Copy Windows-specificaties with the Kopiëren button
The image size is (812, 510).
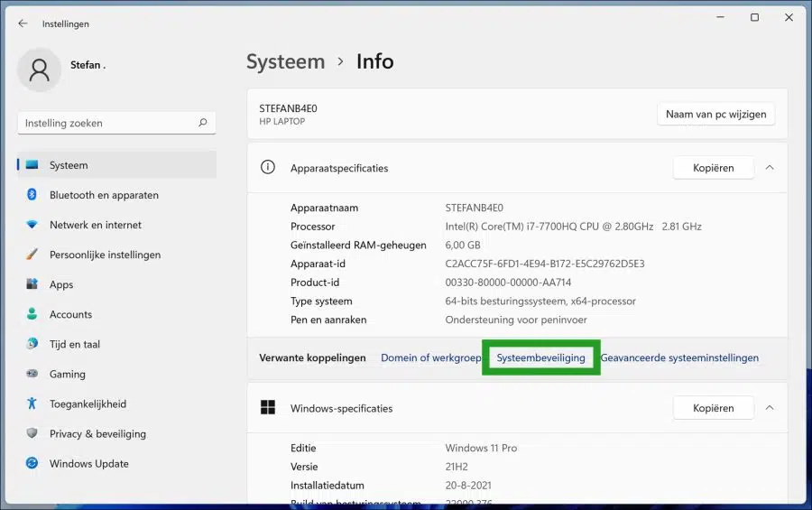(x=713, y=408)
